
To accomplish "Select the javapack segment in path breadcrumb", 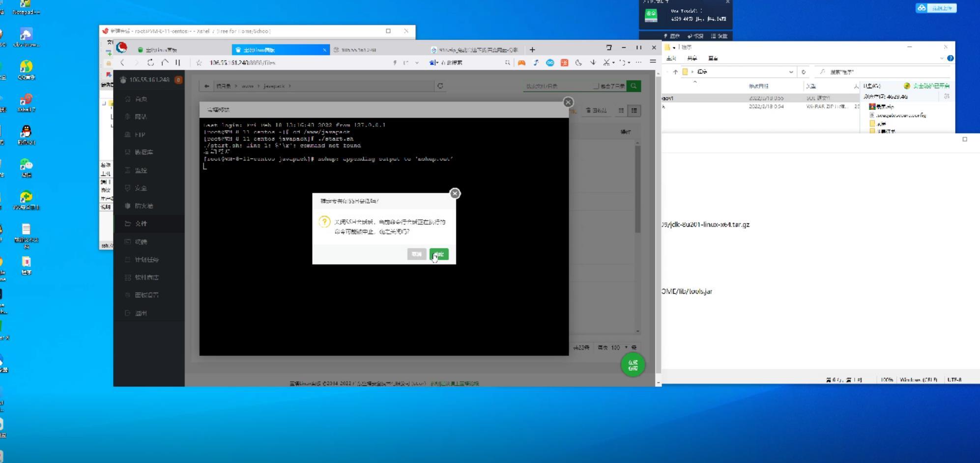I will [x=274, y=86].
